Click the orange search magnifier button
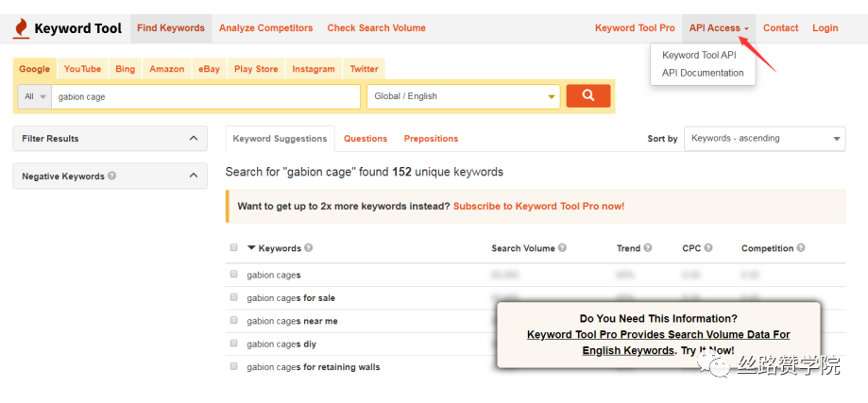868x403 pixels. (587, 96)
